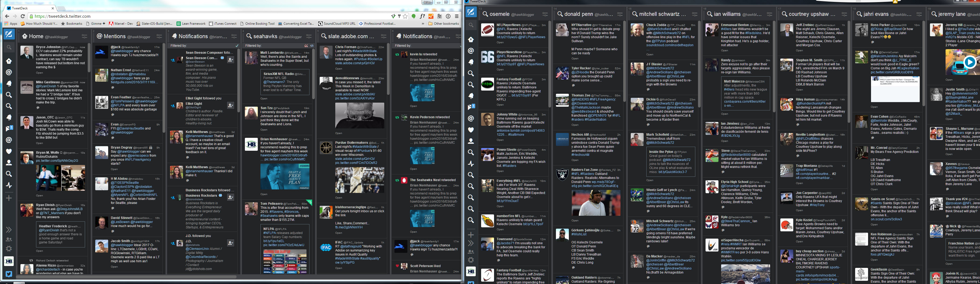Open column options for slate.adobe.com column
The width and height of the screenshot is (980, 284).
pyautogui.click(x=384, y=36)
